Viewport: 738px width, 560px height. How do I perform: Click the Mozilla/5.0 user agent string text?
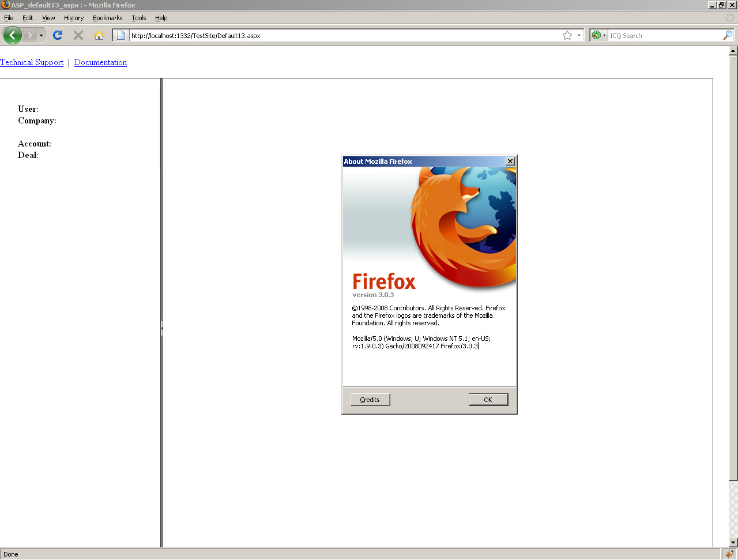click(x=421, y=342)
